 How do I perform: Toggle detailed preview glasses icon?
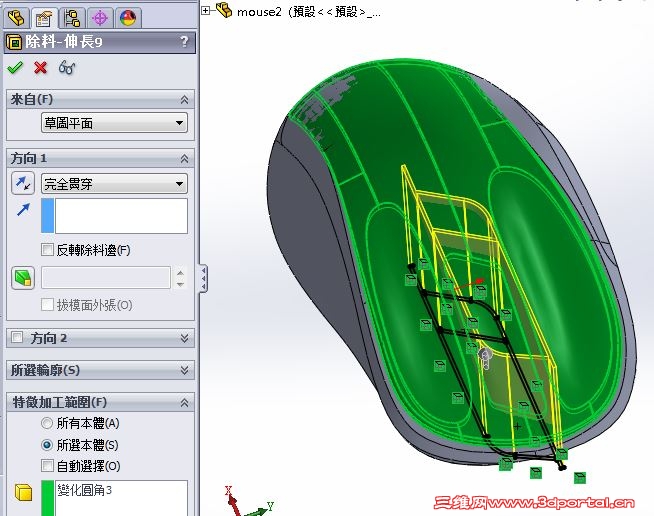click(67, 68)
